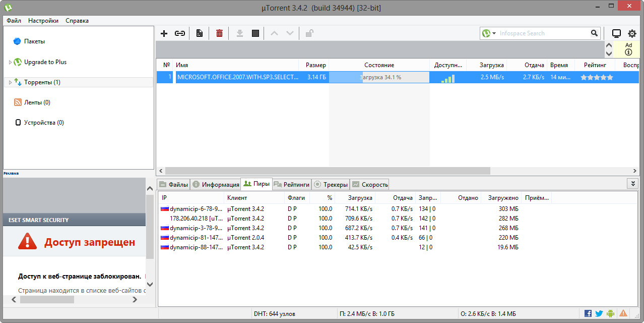This screenshot has height=323, width=644.
Task: Click the network warning triangle icon
Action: 623,313
